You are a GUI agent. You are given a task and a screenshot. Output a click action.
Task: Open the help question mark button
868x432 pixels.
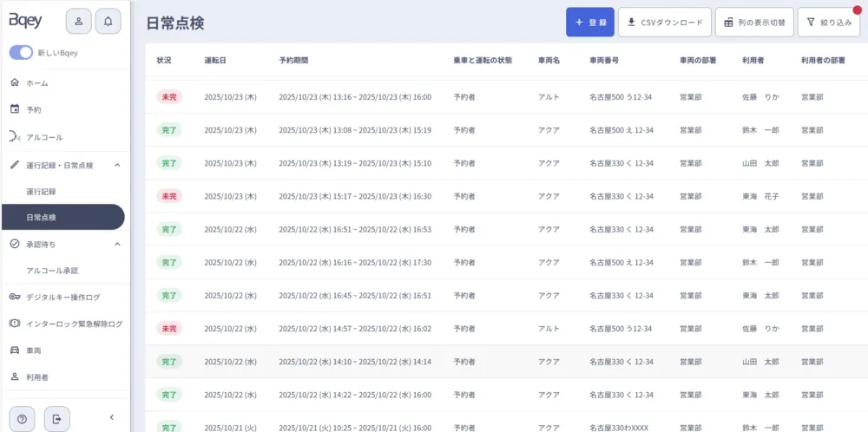coord(23,419)
